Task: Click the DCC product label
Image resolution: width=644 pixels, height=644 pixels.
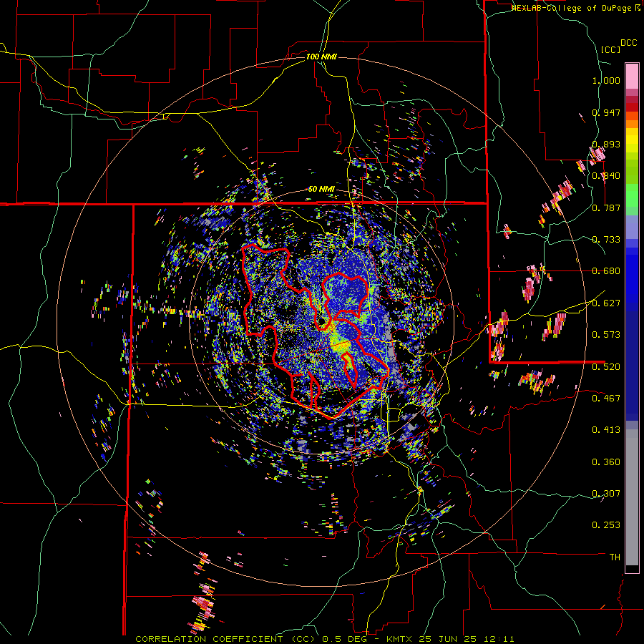Action: [x=629, y=43]
